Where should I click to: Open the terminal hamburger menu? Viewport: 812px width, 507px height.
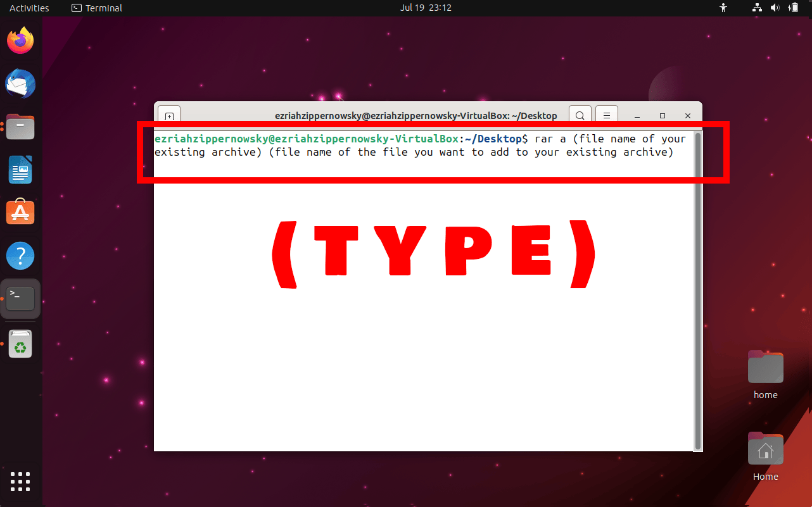606,115
